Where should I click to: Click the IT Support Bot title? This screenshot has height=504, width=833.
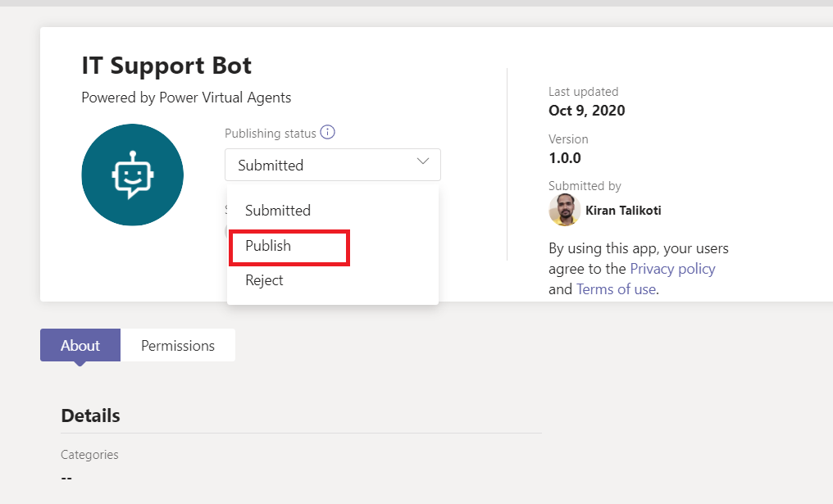pos(166,66)
